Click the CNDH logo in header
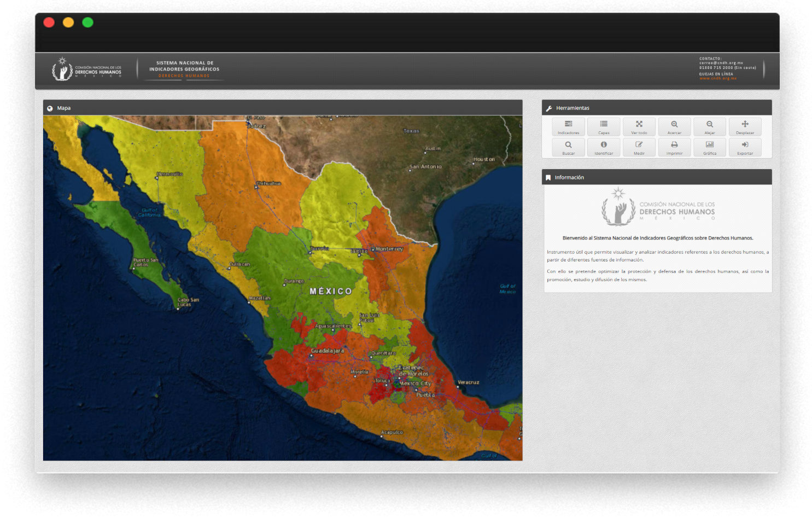The image size is (812, 524). point(86,69)
